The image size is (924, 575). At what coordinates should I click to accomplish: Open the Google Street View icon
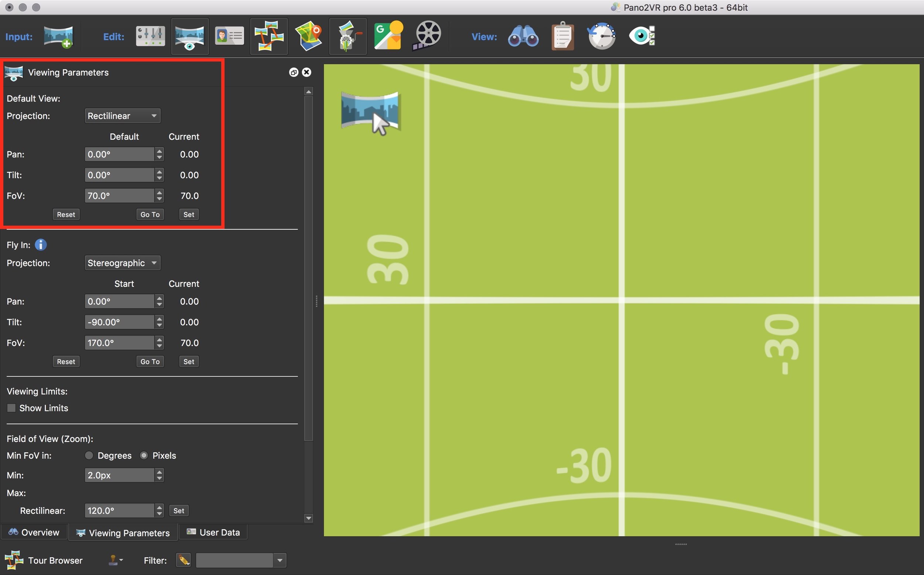coord(388,36)
